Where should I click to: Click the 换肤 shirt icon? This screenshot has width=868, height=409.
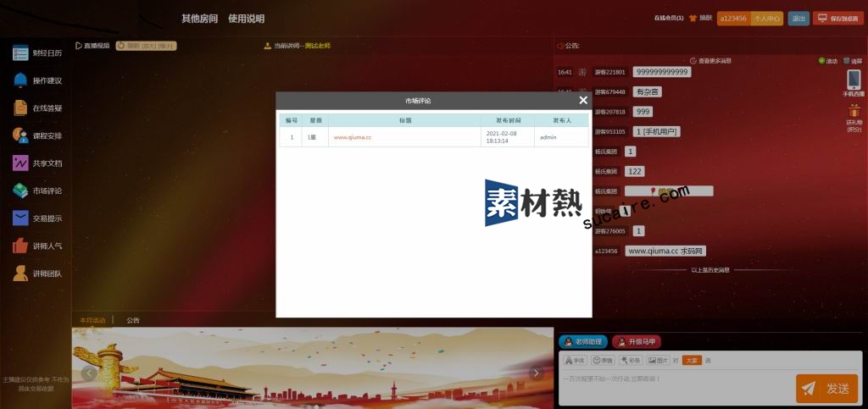[x=693, y=19]
